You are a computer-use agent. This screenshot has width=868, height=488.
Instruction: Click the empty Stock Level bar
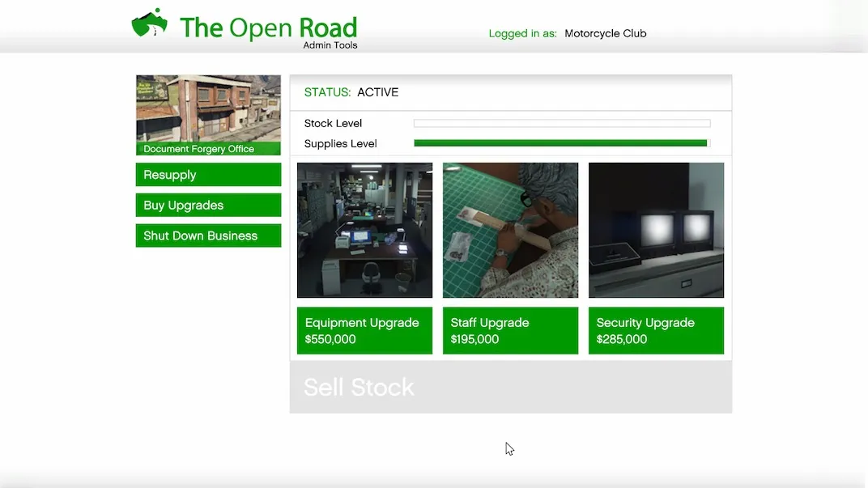(562, 123)
